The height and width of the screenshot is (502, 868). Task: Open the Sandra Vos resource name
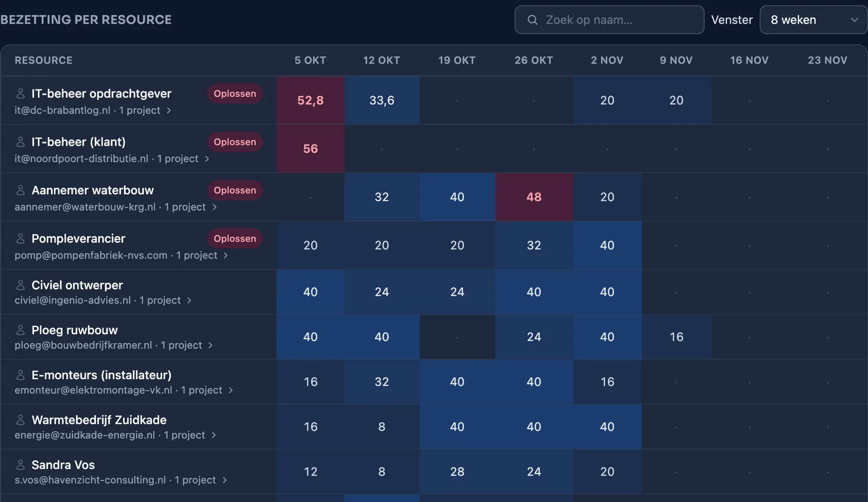pyautogui.click(x=63, y=465)
